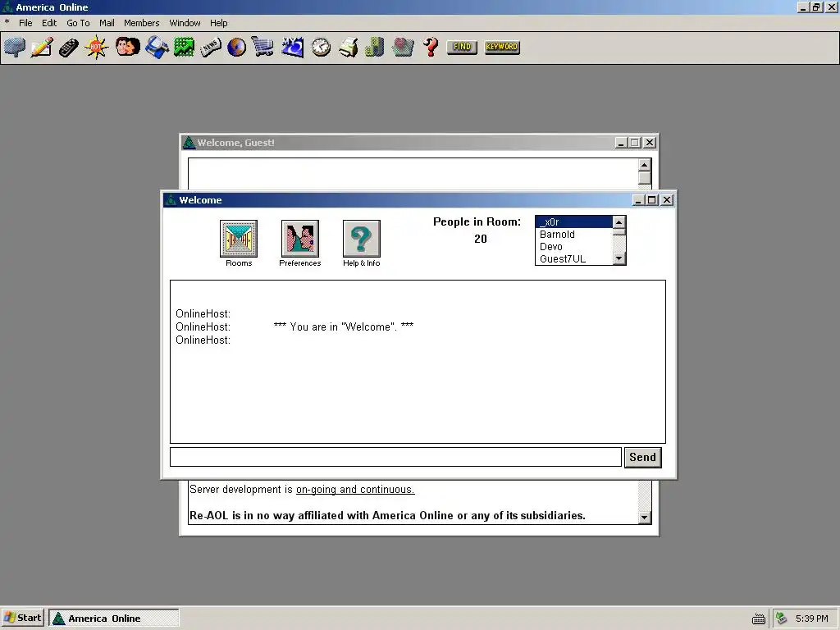Open the Stocks chart icon
The height and width of the screenshot is (630, 840).
pyautogui.click(x=184, y=47)
